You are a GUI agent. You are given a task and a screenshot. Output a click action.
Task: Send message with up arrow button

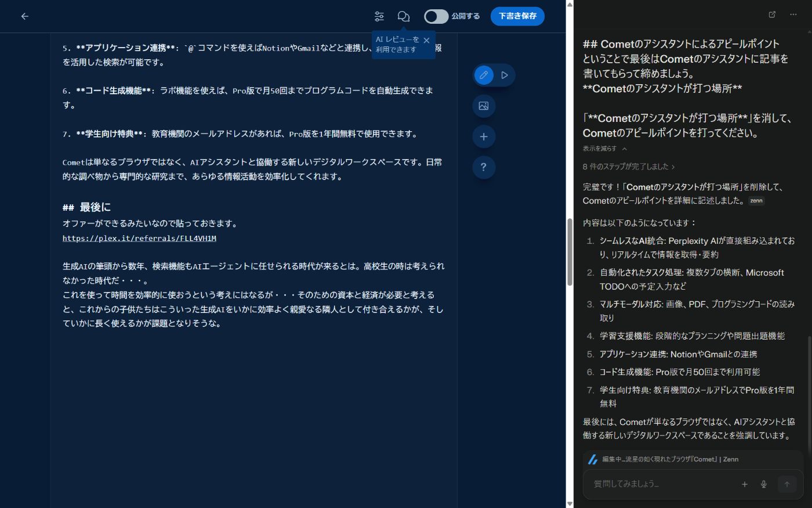pos(787,484)
